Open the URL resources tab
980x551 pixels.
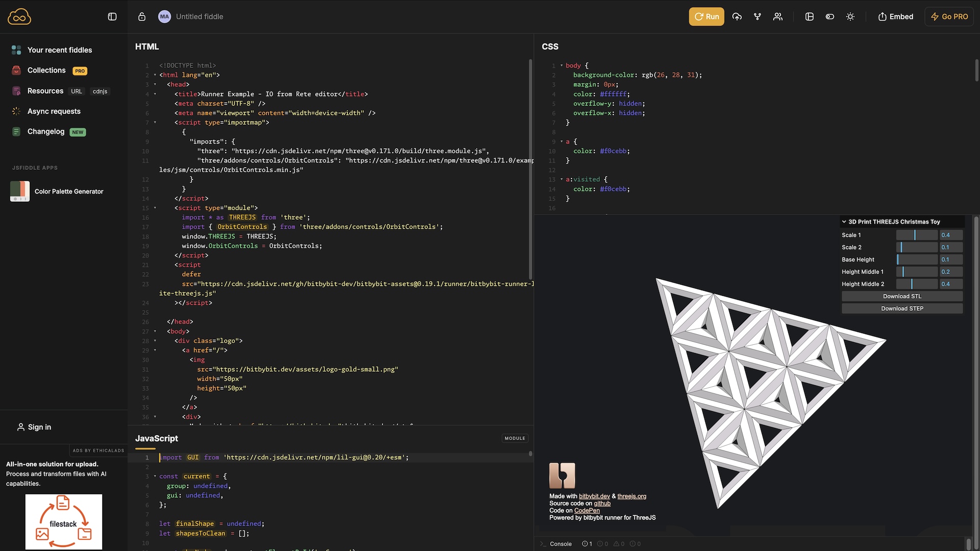click(x=77, y=91)
